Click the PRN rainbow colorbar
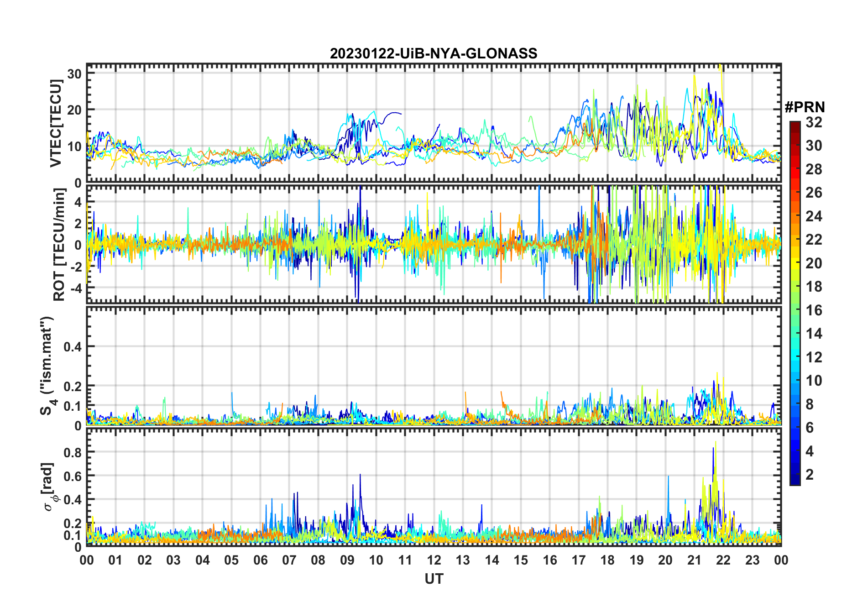868x607 pixels. pyautogui.click(x=795, y=303)
